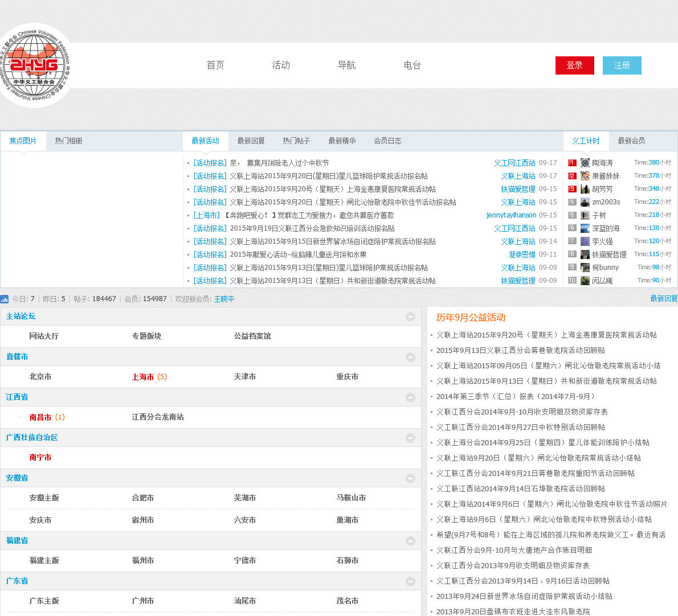This screenshot has height=616, width=678.
Task: Switch to the 最新会员 tab
Action: coord(631,141)
